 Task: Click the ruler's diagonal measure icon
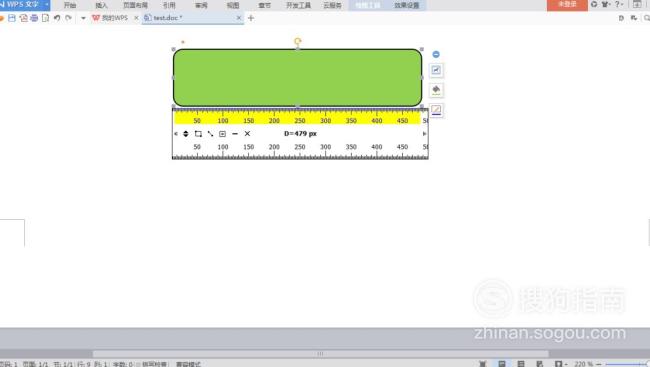[210, 134]
